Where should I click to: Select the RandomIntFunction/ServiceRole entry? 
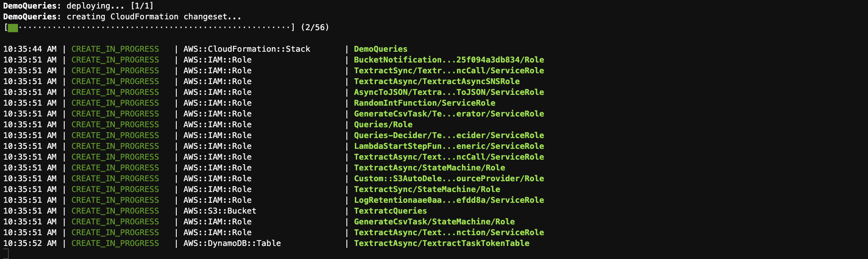click(x=425, y=103)
